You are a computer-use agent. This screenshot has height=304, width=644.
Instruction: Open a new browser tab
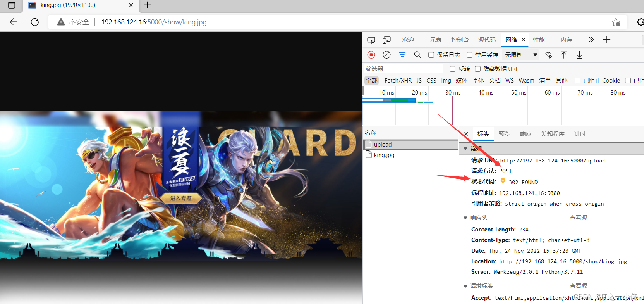147,5
